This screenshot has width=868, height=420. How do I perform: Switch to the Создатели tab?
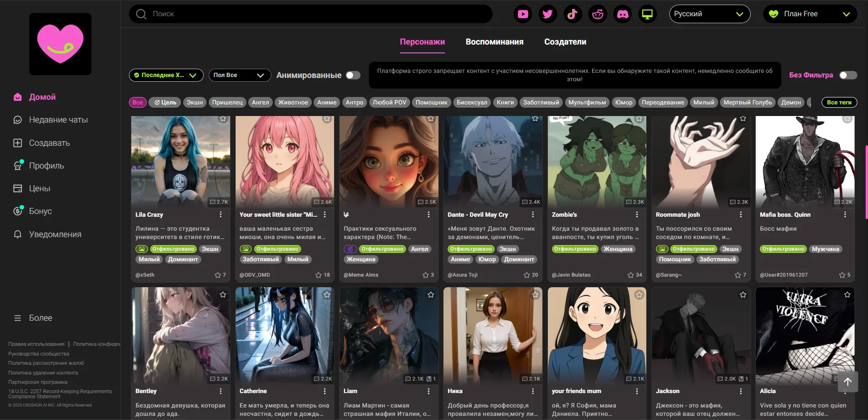(565, 42)
